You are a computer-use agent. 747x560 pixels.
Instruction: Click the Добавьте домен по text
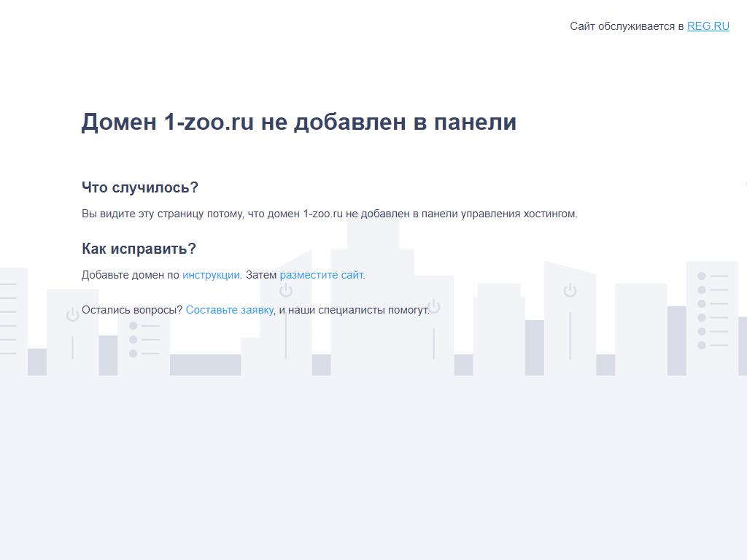pyautogui.click(x=131, y=275)
